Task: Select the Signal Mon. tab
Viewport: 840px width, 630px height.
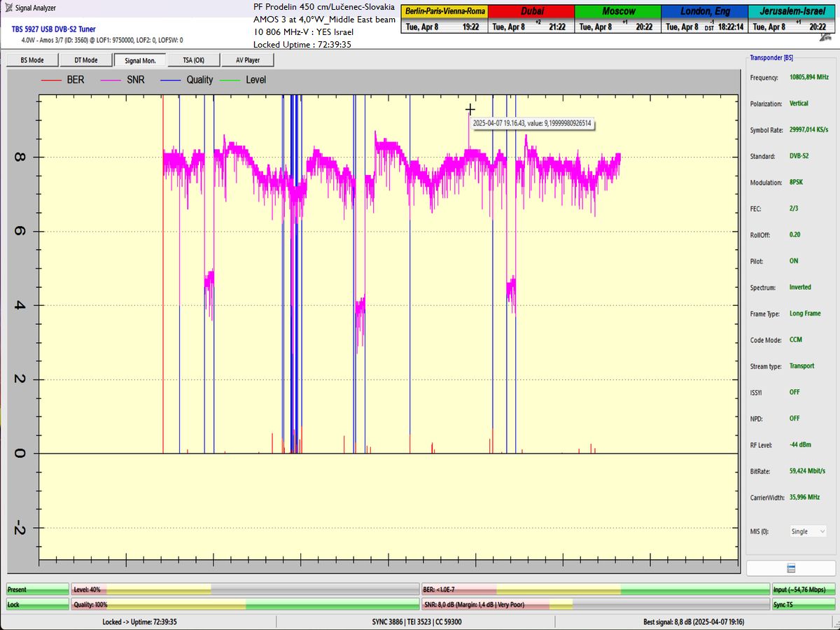Action: click(140, 60)
